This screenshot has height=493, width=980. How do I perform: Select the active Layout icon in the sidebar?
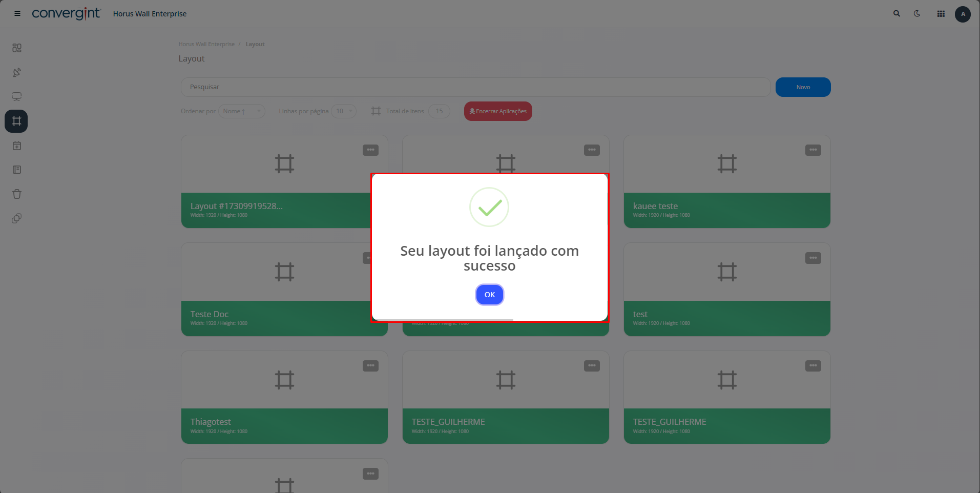tap(16, 121)
